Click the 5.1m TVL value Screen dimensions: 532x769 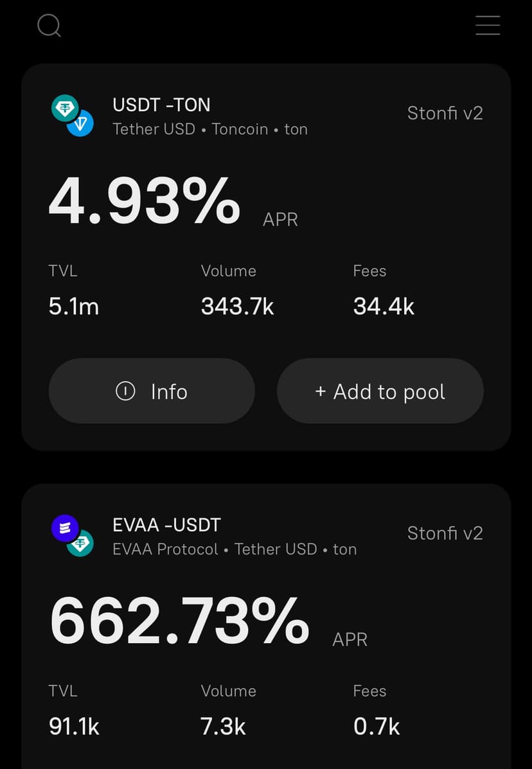[74, 306]
